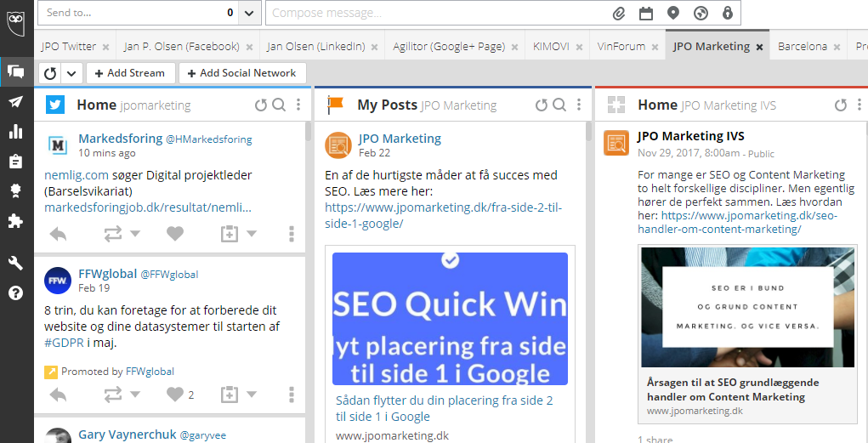
Task: Open the Markedsforing profile name
Action: (120, 139)
